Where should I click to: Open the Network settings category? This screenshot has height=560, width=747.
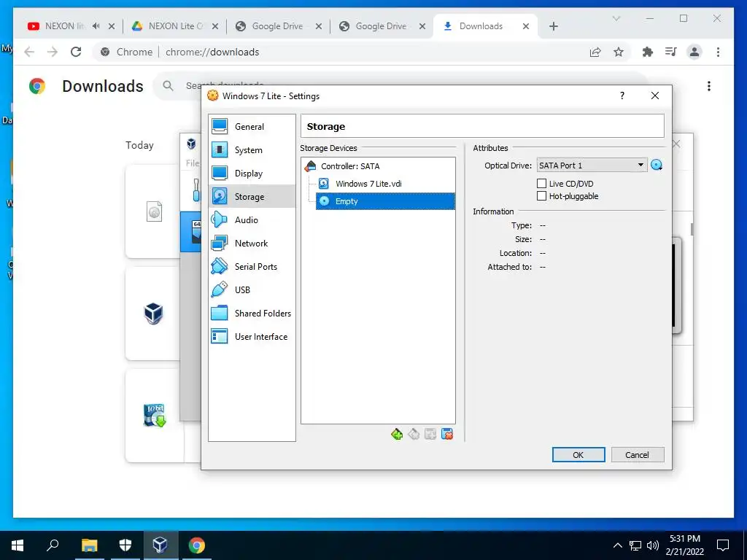tap(252, 244)
